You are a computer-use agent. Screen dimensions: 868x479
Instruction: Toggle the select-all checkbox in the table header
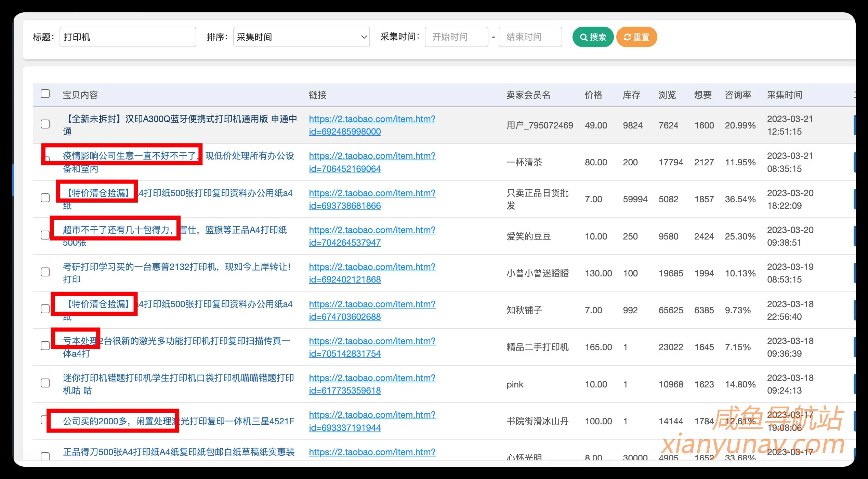45,93
